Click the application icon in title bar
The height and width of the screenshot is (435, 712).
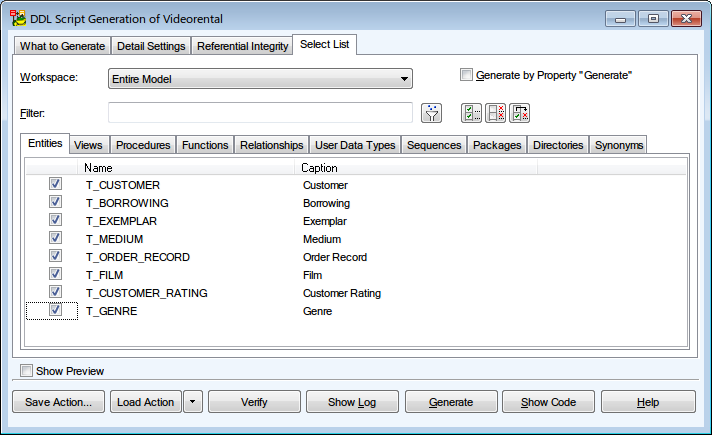(18, 18)
